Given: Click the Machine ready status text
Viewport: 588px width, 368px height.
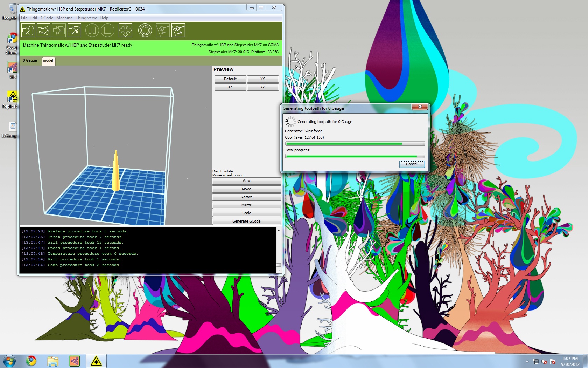Looking at the screenshot, I should [x=77, y=45].
